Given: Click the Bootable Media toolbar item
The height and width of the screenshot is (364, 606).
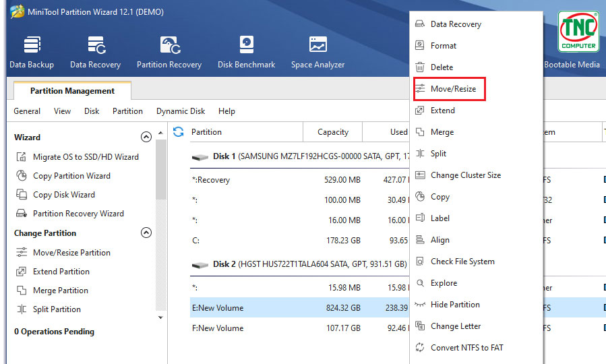Looking at the screenshot, I should coord(572,65).
